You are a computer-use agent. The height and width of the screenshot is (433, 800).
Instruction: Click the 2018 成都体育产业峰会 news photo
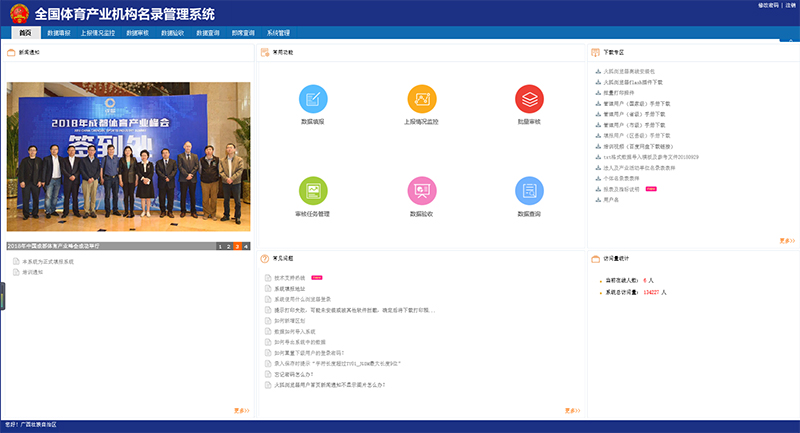tap(128, 160)
